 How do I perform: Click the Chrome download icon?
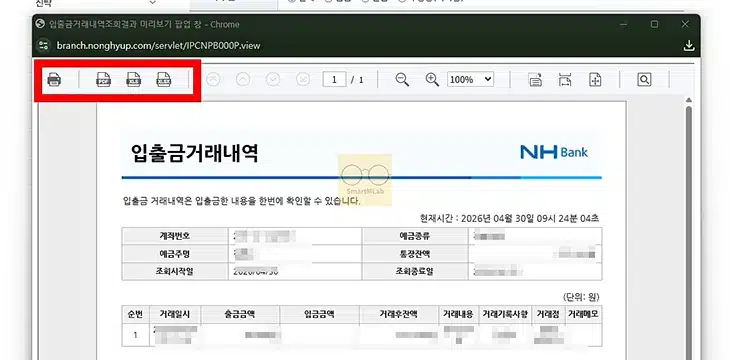pyautogui.click(x=689, y=46)
